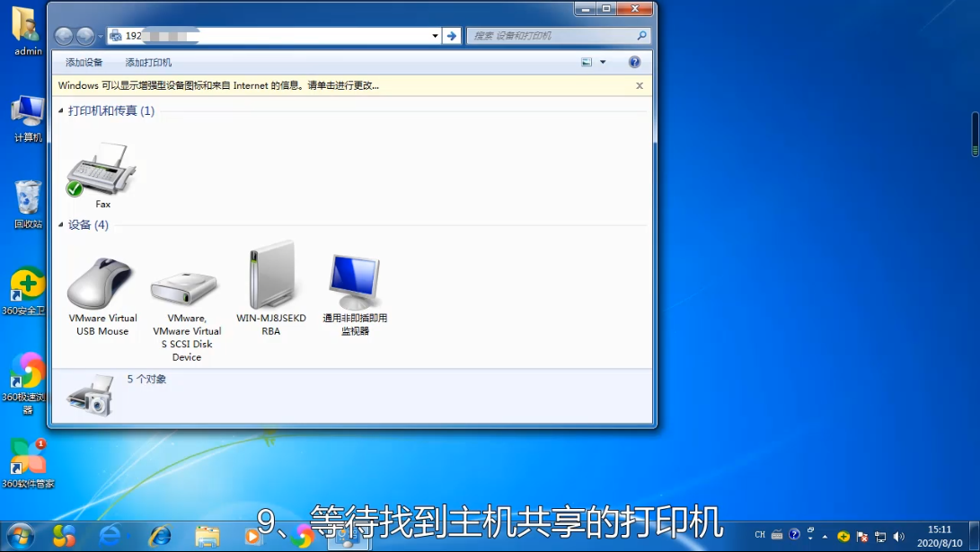The width and height of the screenshot is (980, 552).
Task: Click the blue Help question mark icon
Action: point(634,62)
